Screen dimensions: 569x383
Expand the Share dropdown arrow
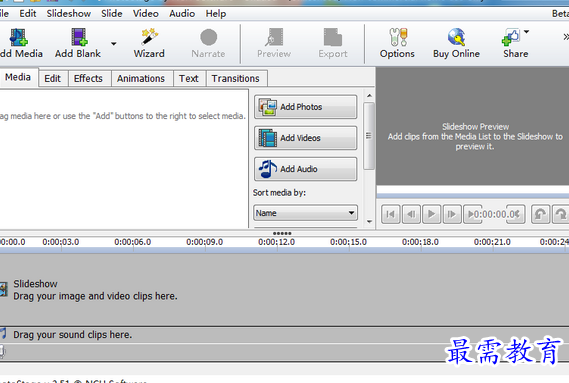click(x=526, y=32)
